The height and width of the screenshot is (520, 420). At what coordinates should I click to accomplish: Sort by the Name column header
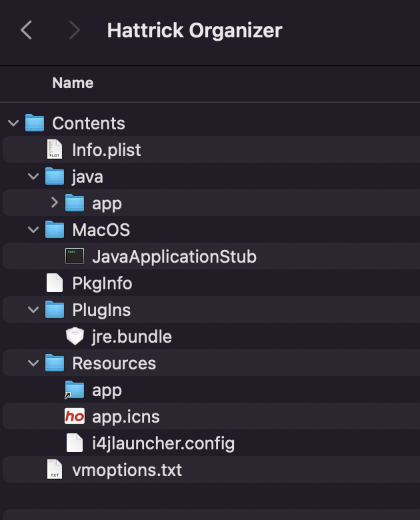pos(73,83)
